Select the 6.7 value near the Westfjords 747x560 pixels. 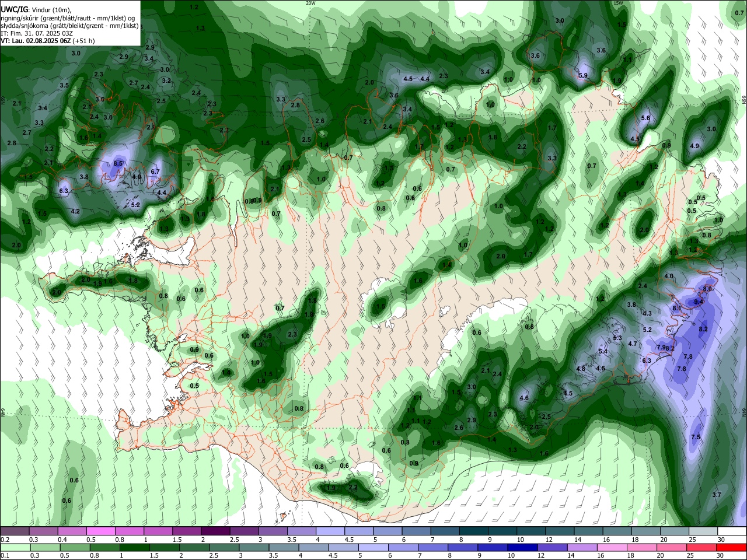click(x=155, y=172)
